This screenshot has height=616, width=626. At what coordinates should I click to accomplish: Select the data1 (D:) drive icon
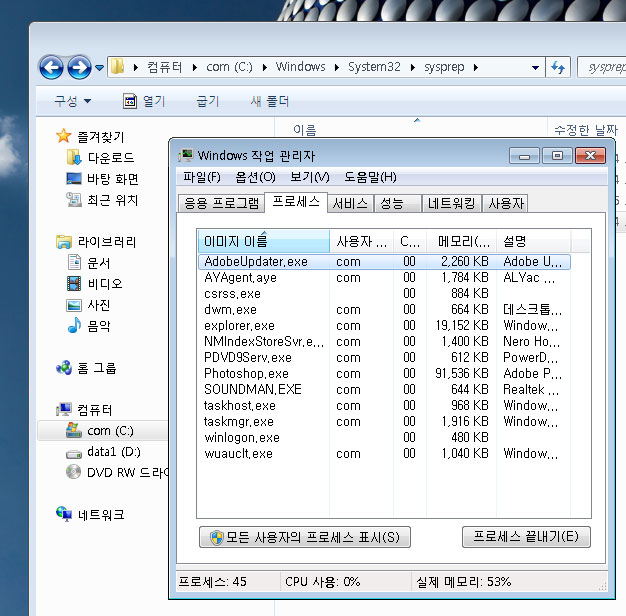click(74, 454)
